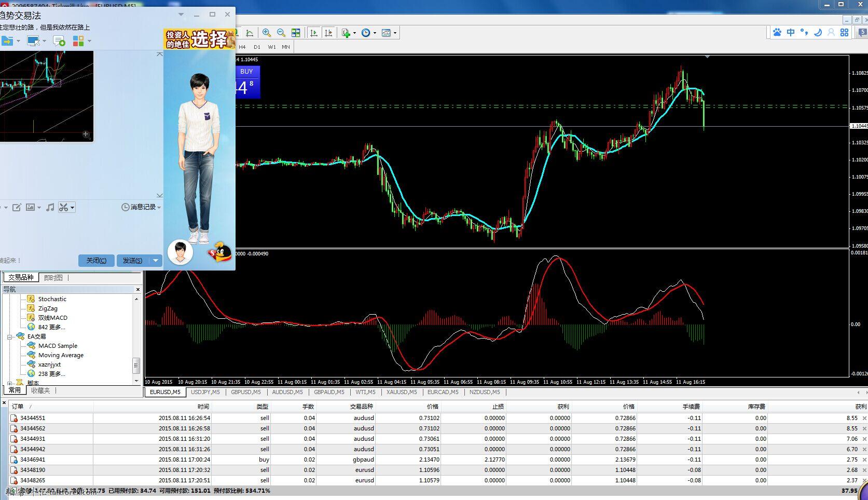Click QQ music note icon

pos(50,207)
